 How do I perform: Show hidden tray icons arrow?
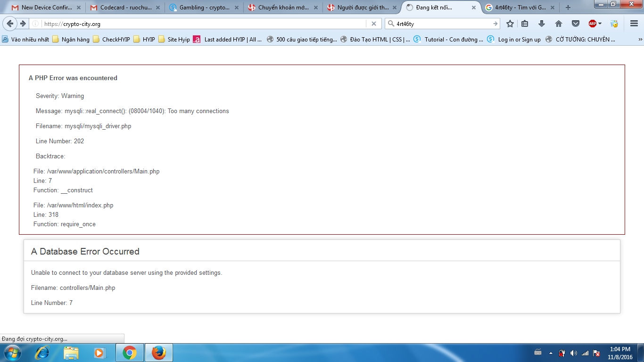(x=551, y=353)
